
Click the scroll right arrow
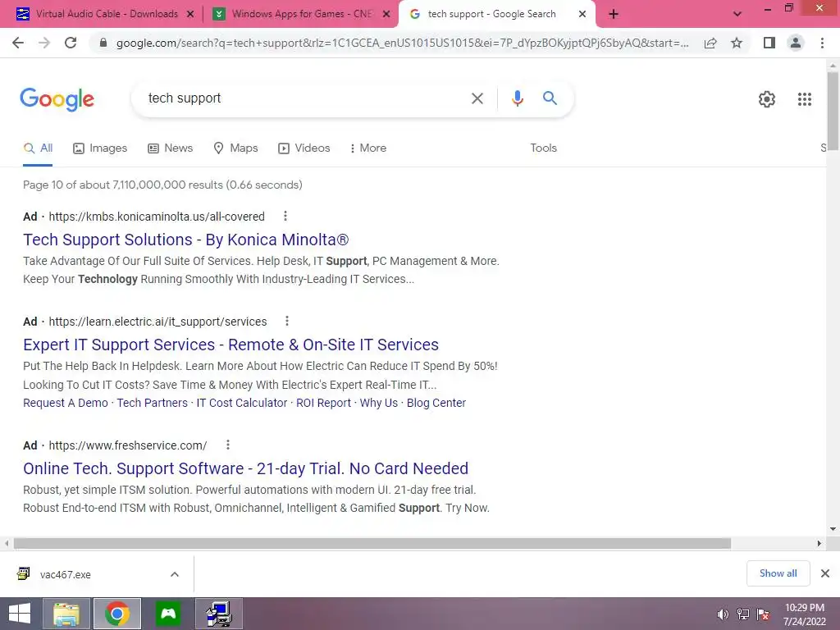click(x=819, y=543)
